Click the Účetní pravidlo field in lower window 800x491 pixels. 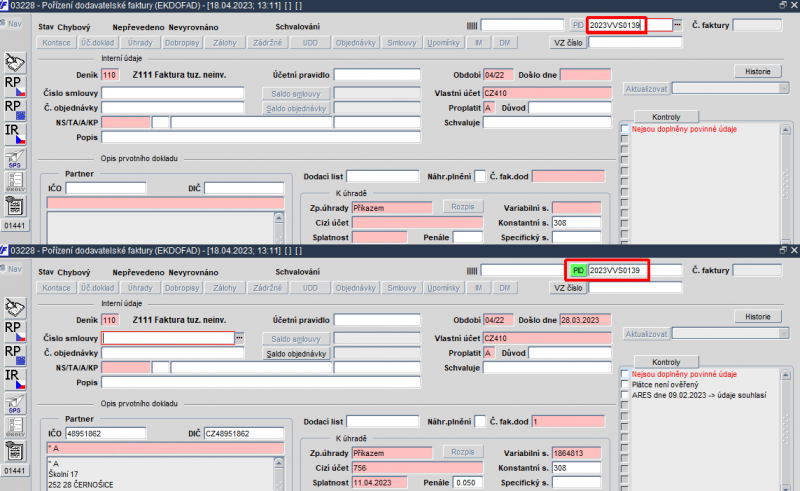coord(377,320)
